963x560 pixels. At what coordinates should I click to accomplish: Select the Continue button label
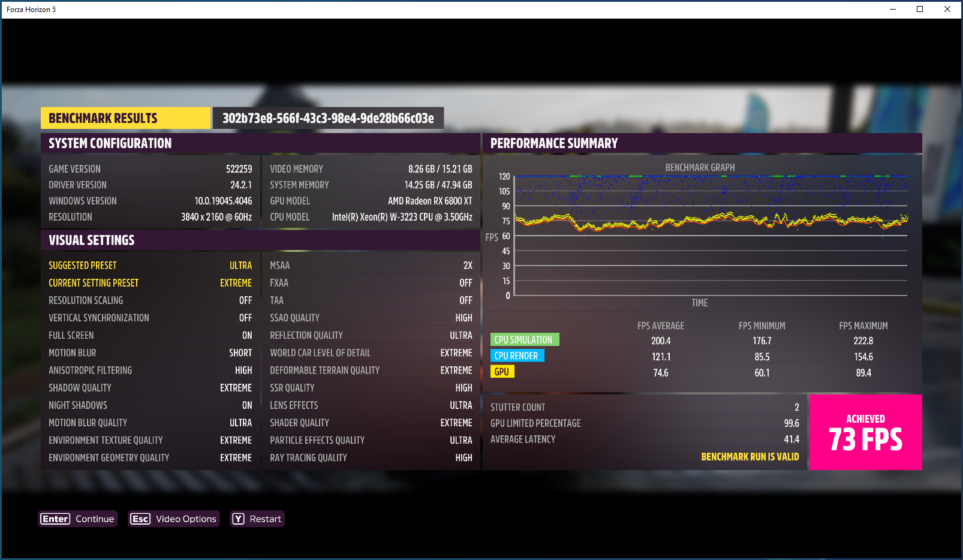point(95,519)
